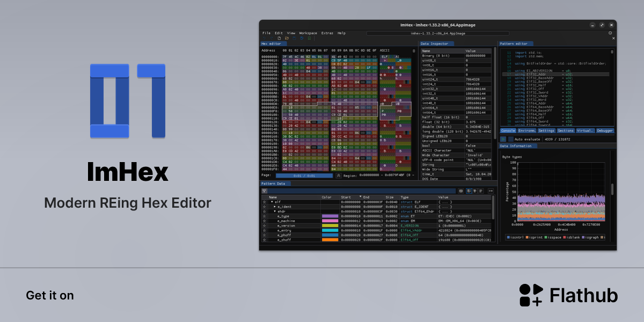Favorite the ehdr row with its star

pyautogui.click(x=264, y=211)
